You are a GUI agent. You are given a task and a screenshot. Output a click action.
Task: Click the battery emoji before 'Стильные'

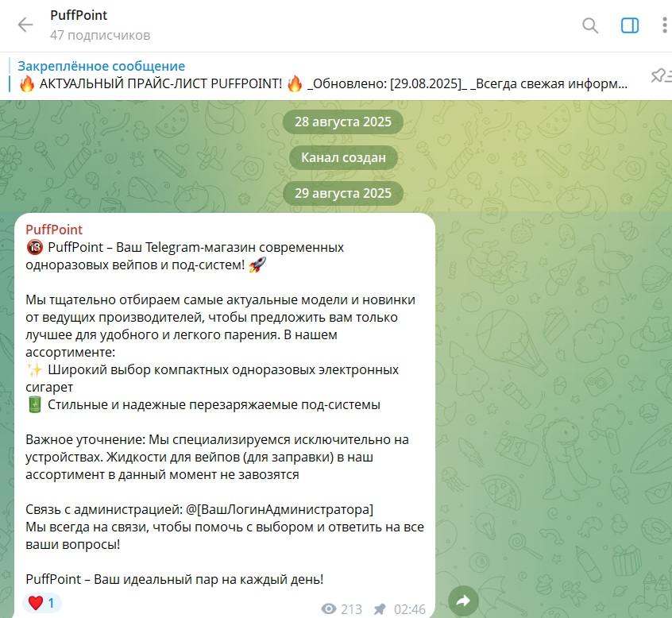click(x=34, y=404)
